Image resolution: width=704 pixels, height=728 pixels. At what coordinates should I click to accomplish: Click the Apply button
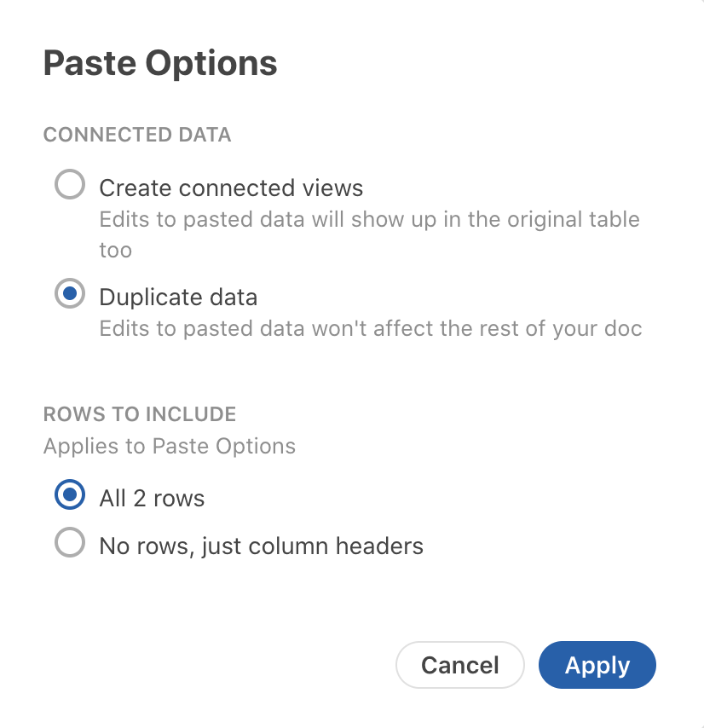(597, 665)
